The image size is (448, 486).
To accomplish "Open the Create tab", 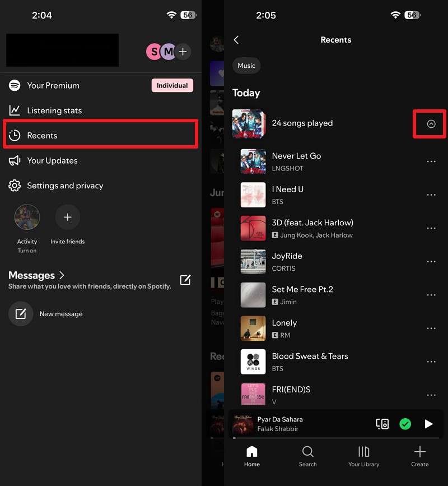I will 420,456.
